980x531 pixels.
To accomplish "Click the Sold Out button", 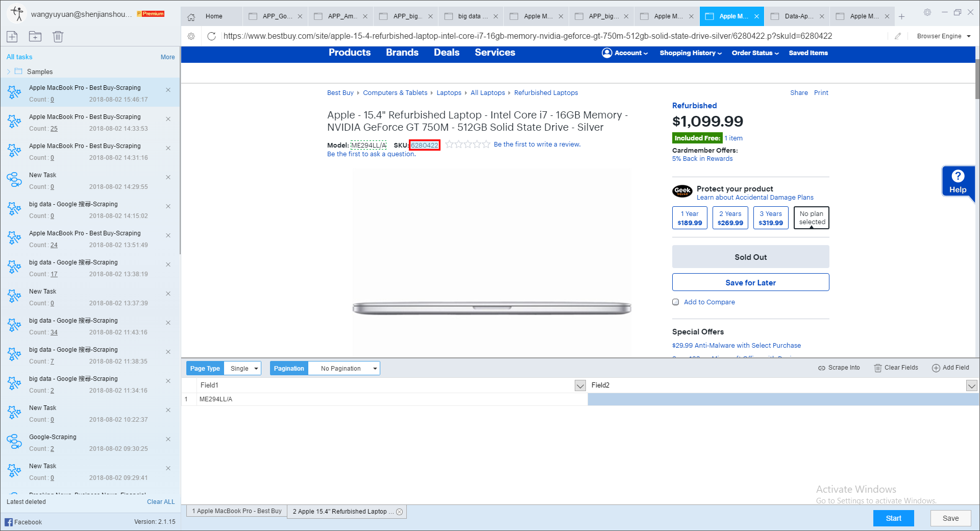I will click(750, 257).
